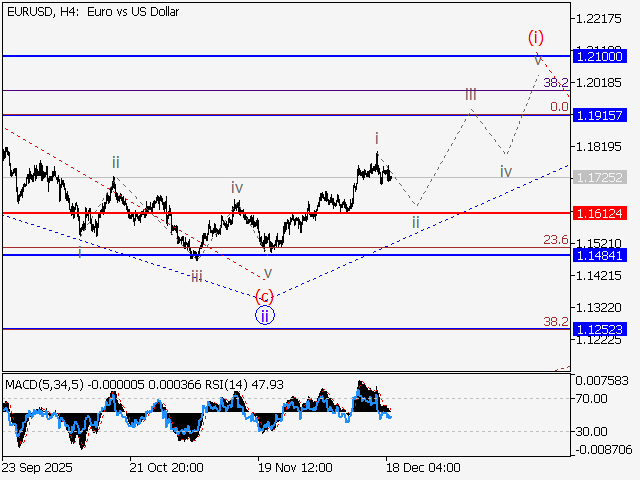The image size is (640, 480).
Task: Click the 19 Nov 12:00 time label
Action: point(294,467)
